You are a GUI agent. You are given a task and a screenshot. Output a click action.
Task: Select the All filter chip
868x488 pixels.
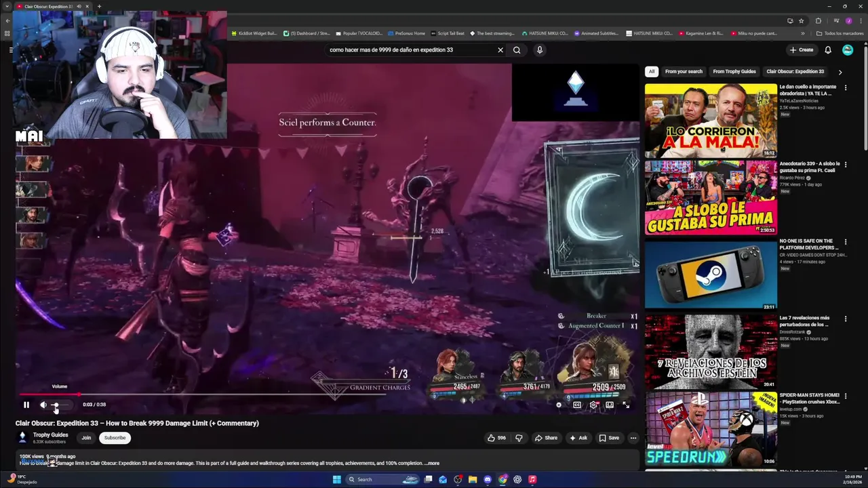click(652, 71)
